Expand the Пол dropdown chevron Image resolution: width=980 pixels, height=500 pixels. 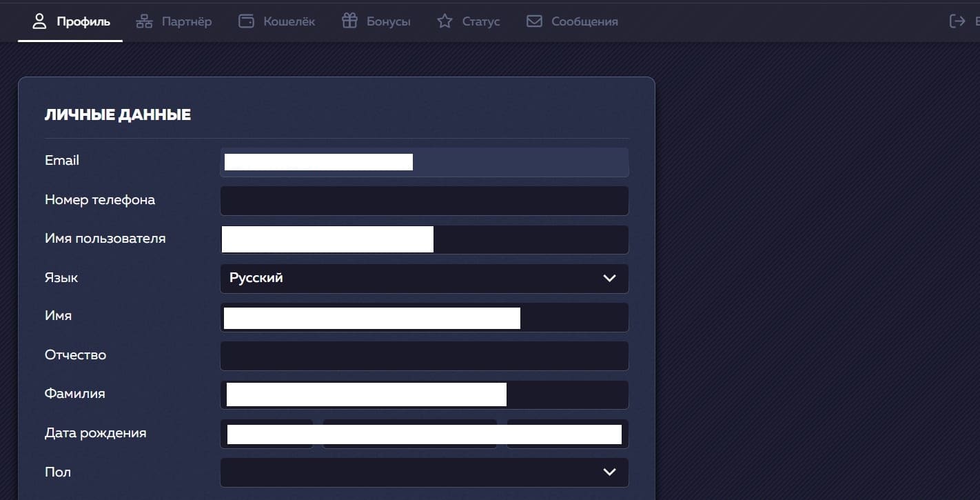tap(609, 472)
